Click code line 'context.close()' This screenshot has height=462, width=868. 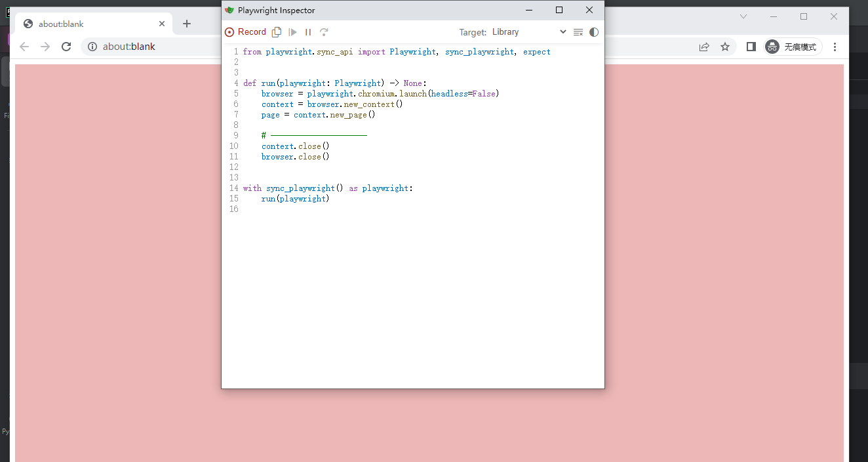click(x=295, y=146)
